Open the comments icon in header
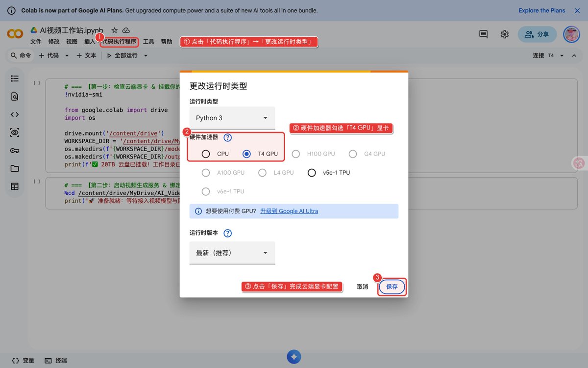 [484, 34]
